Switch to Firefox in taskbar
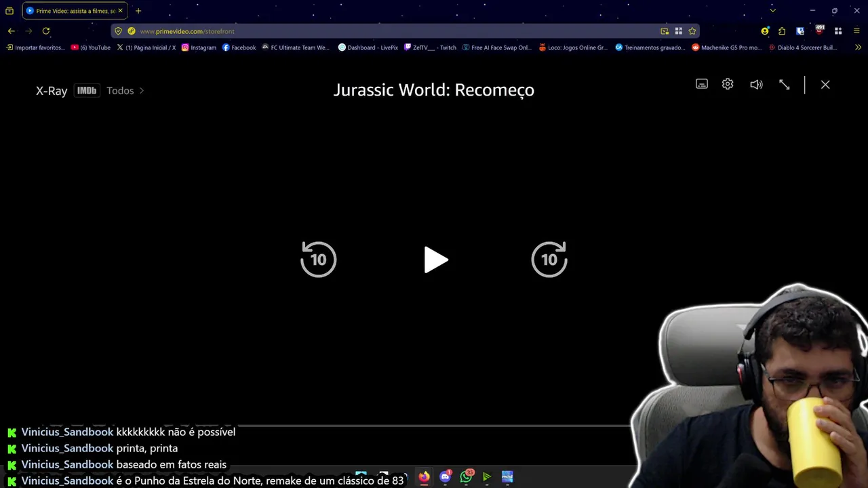The width and height of the screenshot is (868, 488). [424, 477]
